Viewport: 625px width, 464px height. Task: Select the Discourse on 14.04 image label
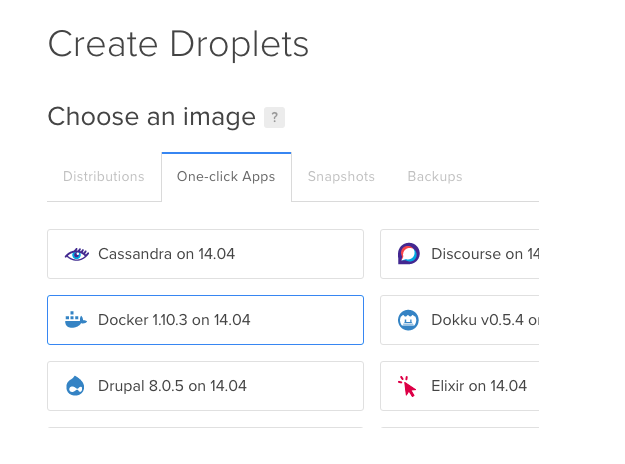(485, 254)
